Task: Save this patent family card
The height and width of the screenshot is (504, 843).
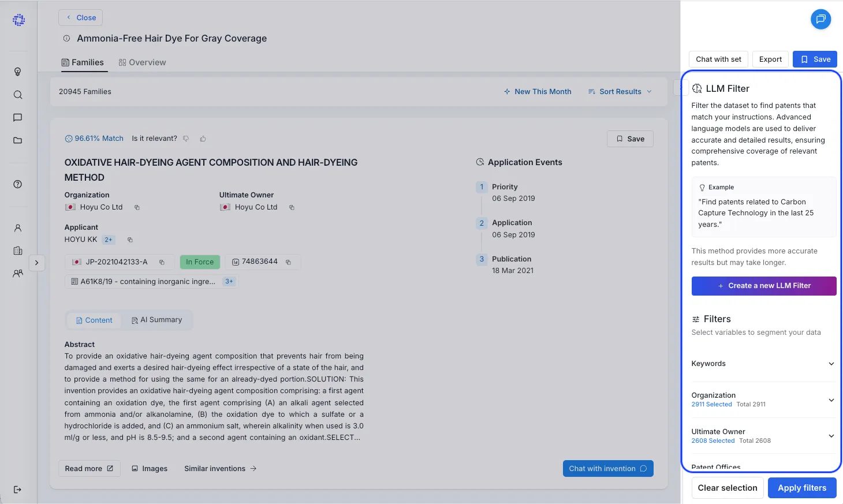Action: tap(630, 139)
